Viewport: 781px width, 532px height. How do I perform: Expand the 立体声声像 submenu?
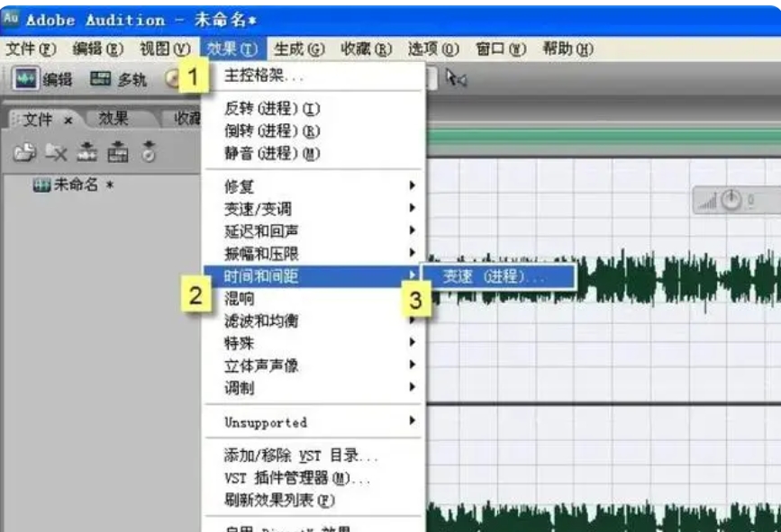pos(313,365)
